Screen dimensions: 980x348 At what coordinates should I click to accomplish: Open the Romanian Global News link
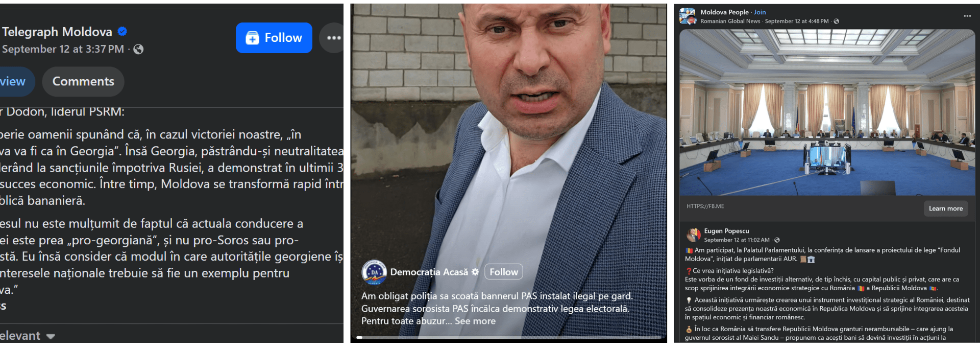click(730, 21)
